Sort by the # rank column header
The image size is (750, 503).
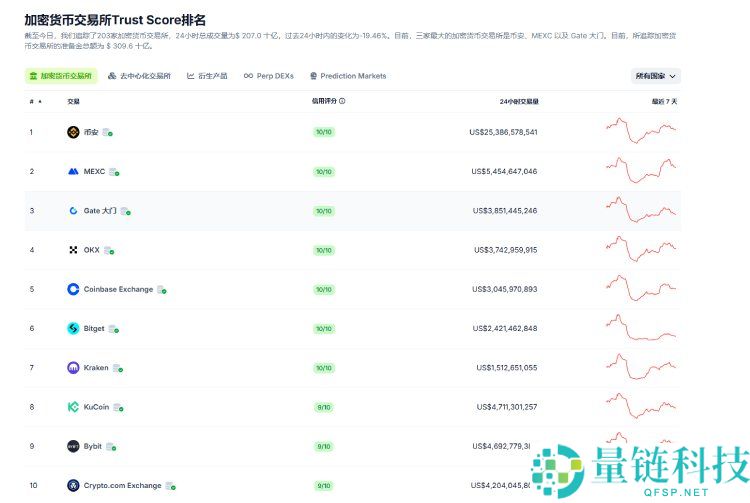pos(34,101)
